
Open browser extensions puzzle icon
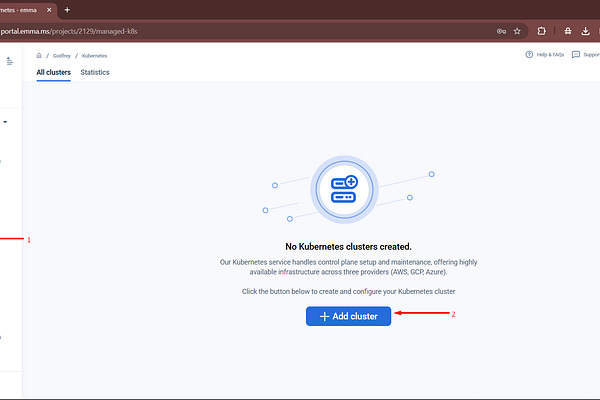pyautogui.click(x=541, y=31)
